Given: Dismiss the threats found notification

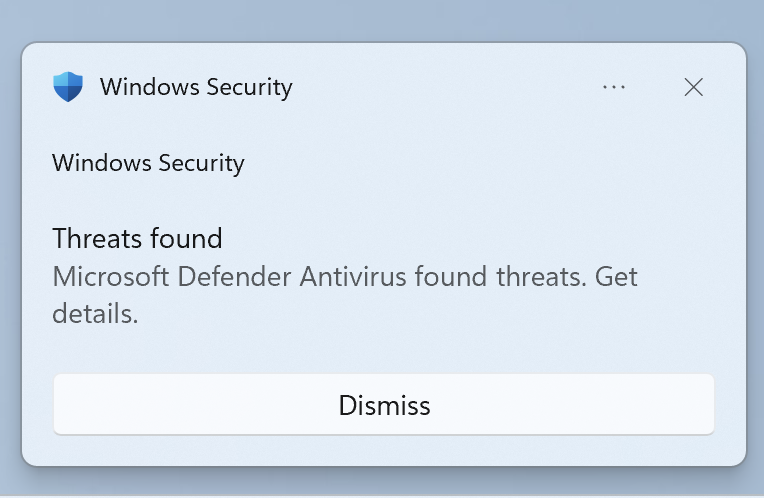Looking at the screenshot, I should [x=384, y=404].
